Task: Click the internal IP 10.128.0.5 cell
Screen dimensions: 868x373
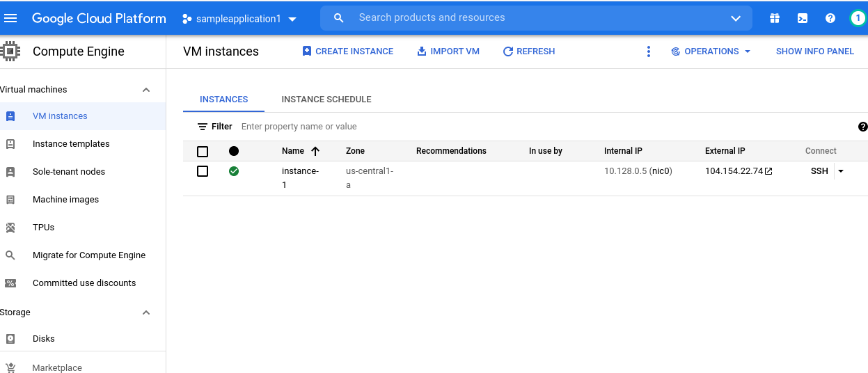Action: point(638,171)
